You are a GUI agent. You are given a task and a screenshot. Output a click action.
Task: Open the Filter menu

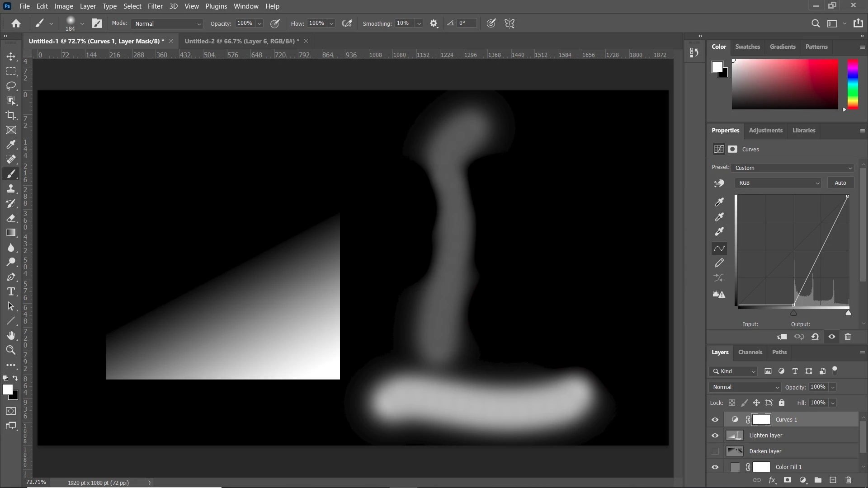point(155,6)
